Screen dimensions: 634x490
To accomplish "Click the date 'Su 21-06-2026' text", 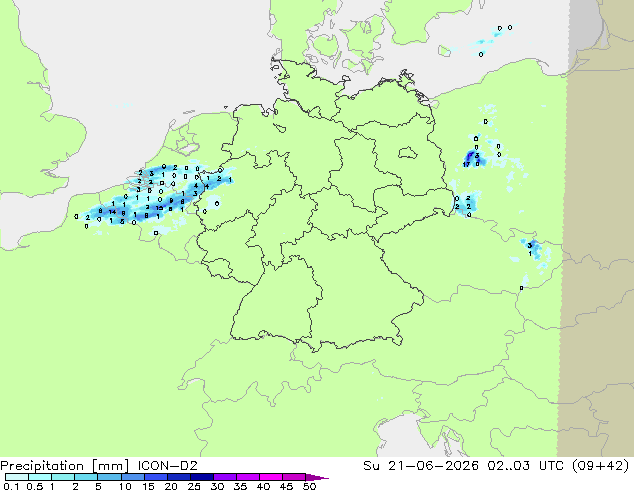I will pos(421,466).
